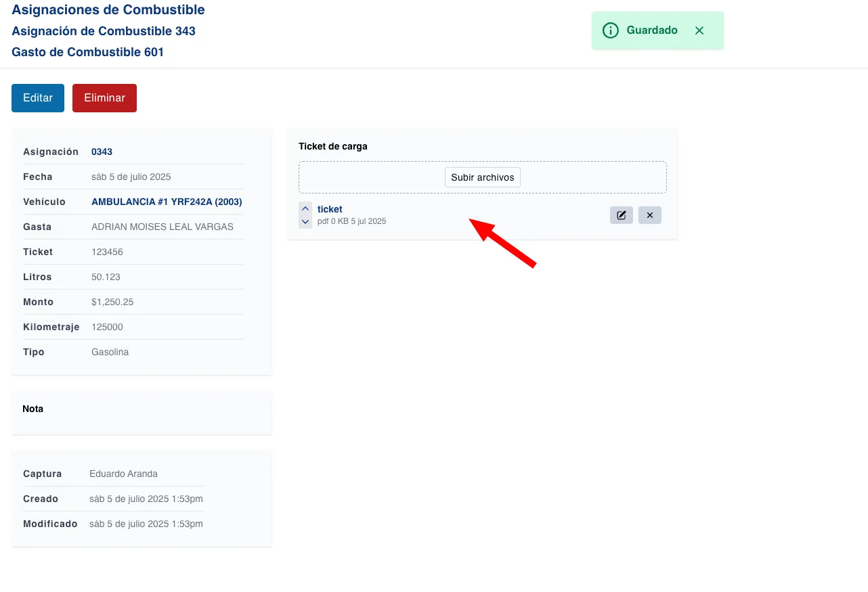The width and height of the screenshot is (868, 592).
Task: Open assignment 0343 link
Action: pyautogui.click(x=102, y=152)
